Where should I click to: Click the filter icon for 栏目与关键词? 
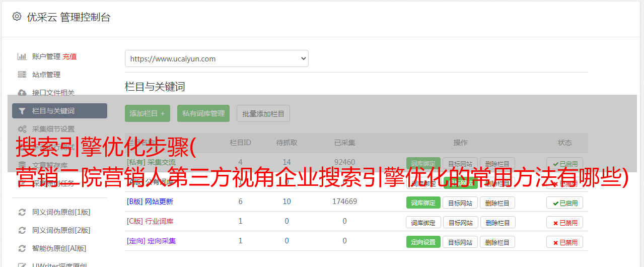[x=22, y=111]
